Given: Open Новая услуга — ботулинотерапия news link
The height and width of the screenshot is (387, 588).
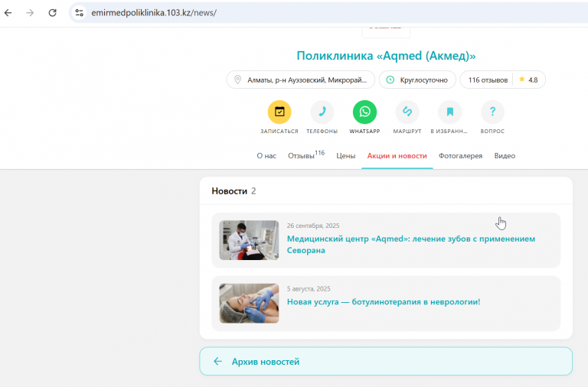Looking at the screenshot, I should (384, 302).
